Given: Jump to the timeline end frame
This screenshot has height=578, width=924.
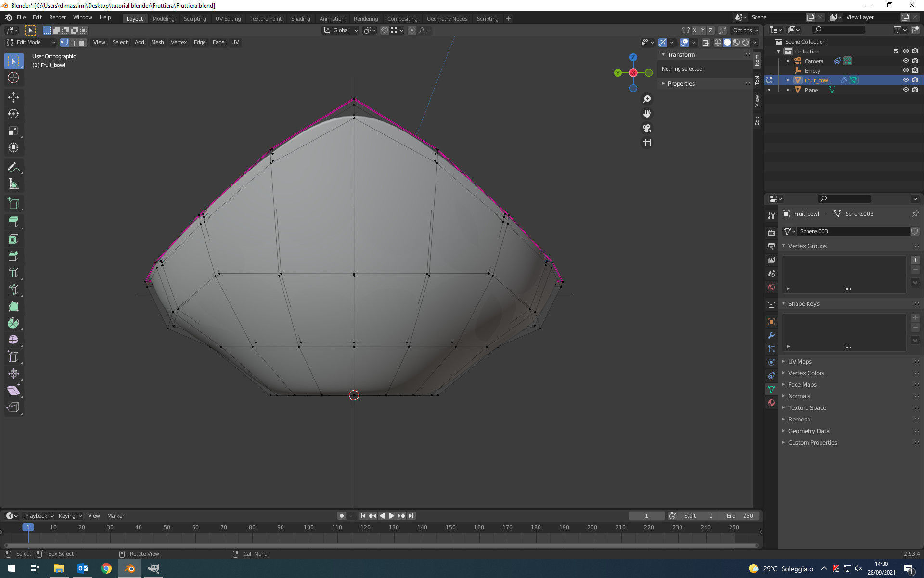Looking at the screenshot, I should [411, 516].
